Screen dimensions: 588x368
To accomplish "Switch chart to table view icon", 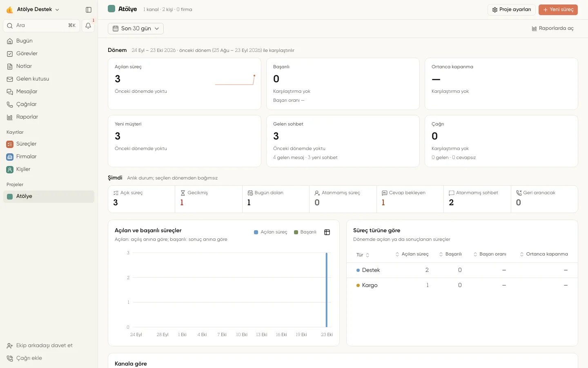I will click(x=327, y=232).
